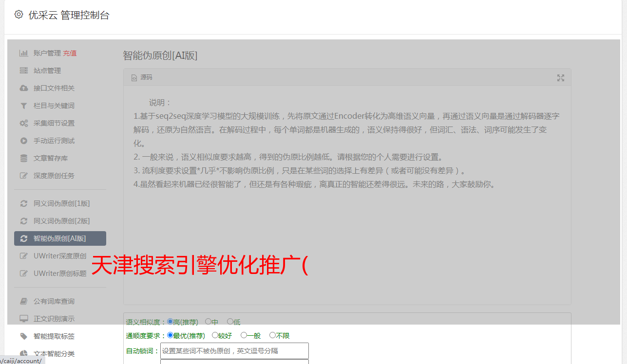The width and height of the screenshot is (627, 364).
Task: Open 同义词伪原创[1版] page
Action: click(61, 203)
